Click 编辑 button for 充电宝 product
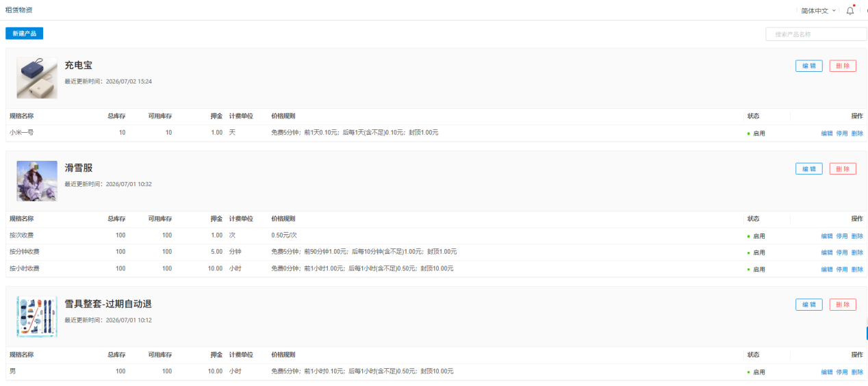 [809, 66]
